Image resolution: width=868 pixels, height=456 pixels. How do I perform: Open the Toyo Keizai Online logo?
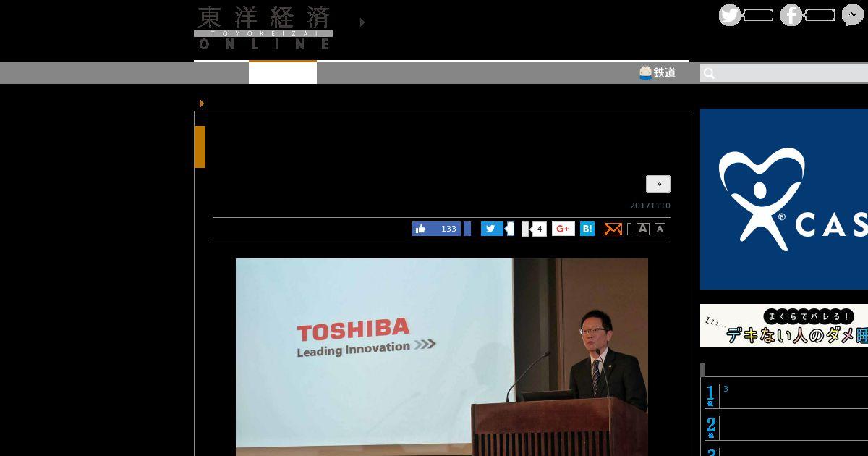(x=263, y=28)
